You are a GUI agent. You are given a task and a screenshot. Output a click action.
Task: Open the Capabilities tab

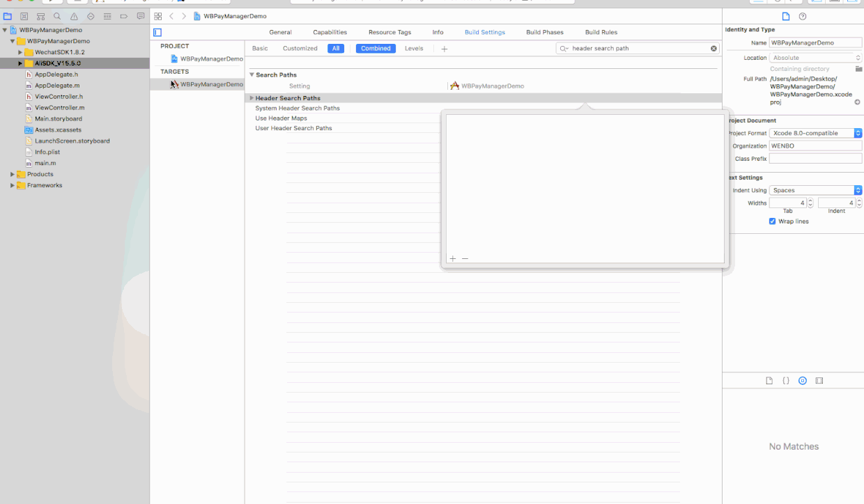click(x=330, y=32)
